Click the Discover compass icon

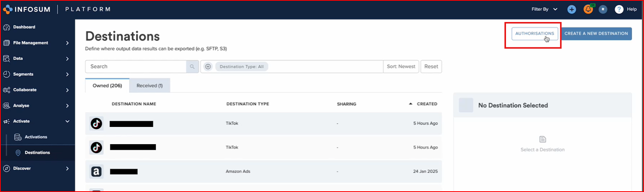pos(6,169)
